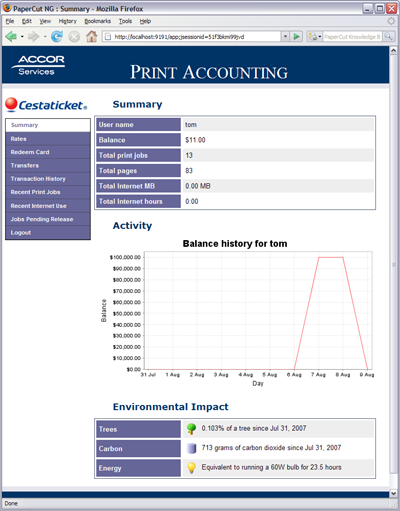Click the balance value $11.00
Image resolution: width=400 pixels, height=511 pixels.
pos(195,140)
